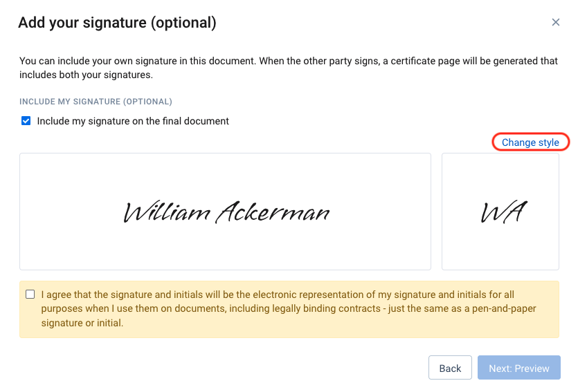This screenshot has height=392, width=578.
Task: Uncheck Include my signature checkbox
Action: [26, 121]
